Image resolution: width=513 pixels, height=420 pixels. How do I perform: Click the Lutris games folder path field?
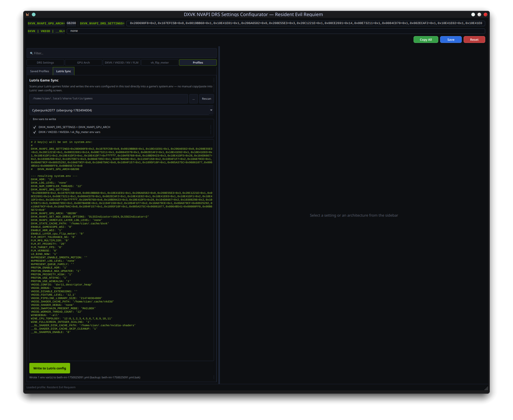tap(109, 99)
